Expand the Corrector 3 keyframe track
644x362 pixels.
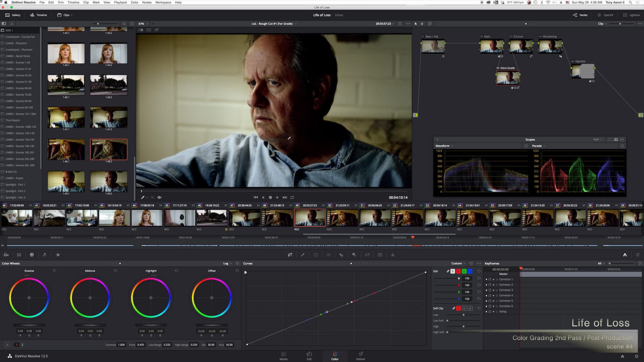[x=497, y=290]
